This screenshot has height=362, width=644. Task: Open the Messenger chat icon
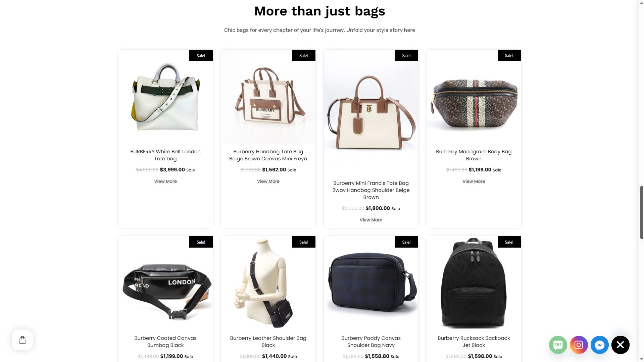click(x=599, y=345)
